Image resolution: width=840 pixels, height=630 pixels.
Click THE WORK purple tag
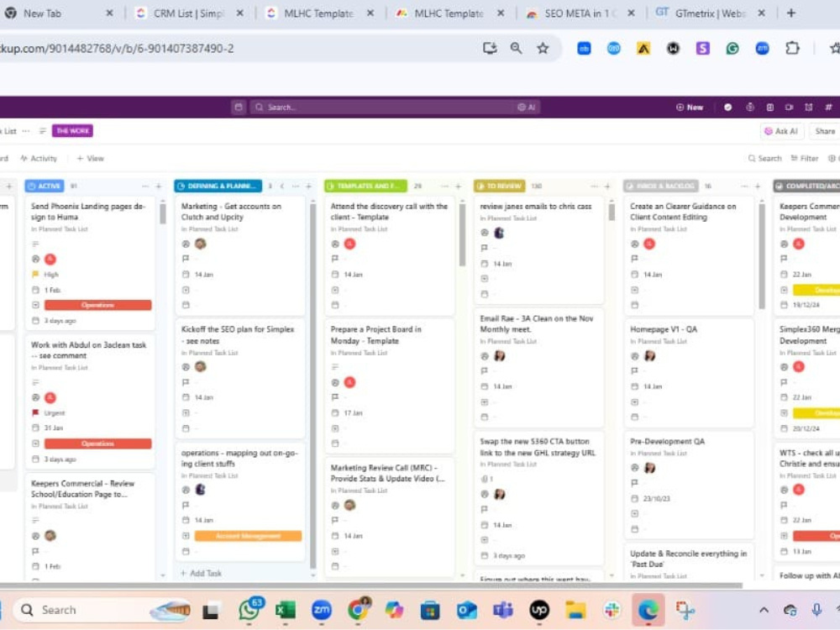(72, 131)
